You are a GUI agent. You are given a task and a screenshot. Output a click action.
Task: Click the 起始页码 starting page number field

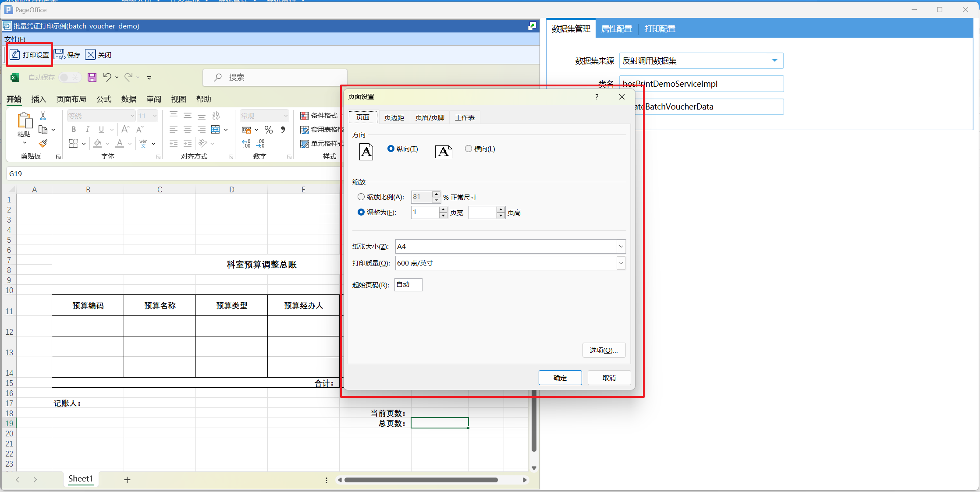tap(408, 285)
